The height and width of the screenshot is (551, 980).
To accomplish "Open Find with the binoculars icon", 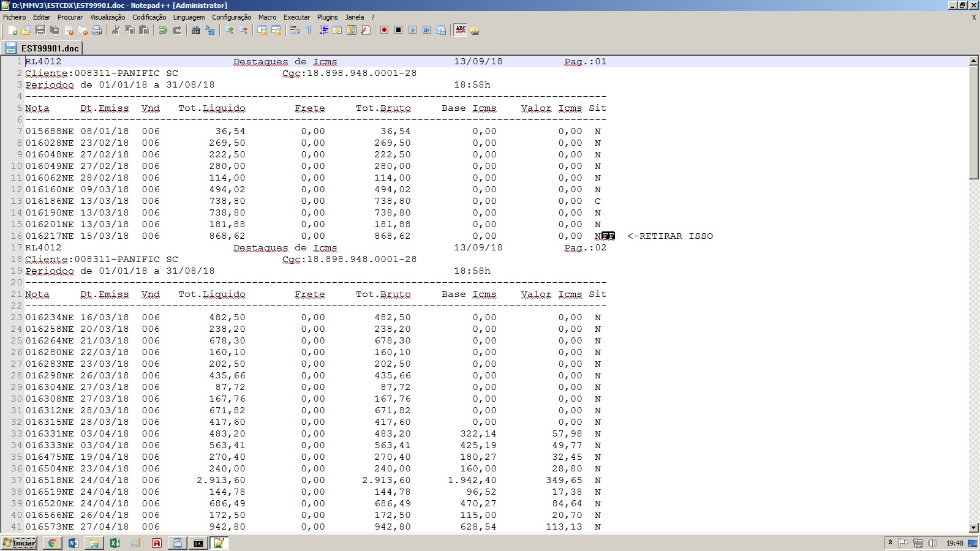I will (196, 30).
